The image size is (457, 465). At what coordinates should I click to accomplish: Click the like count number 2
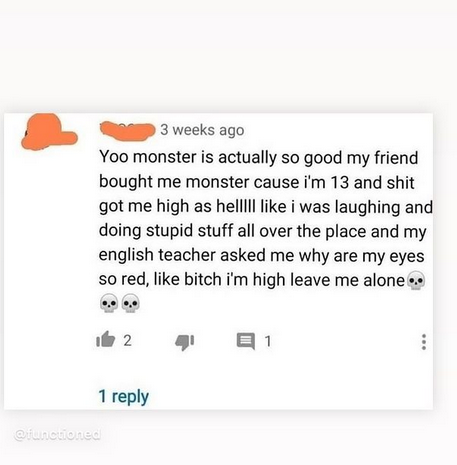click(127, 340)
